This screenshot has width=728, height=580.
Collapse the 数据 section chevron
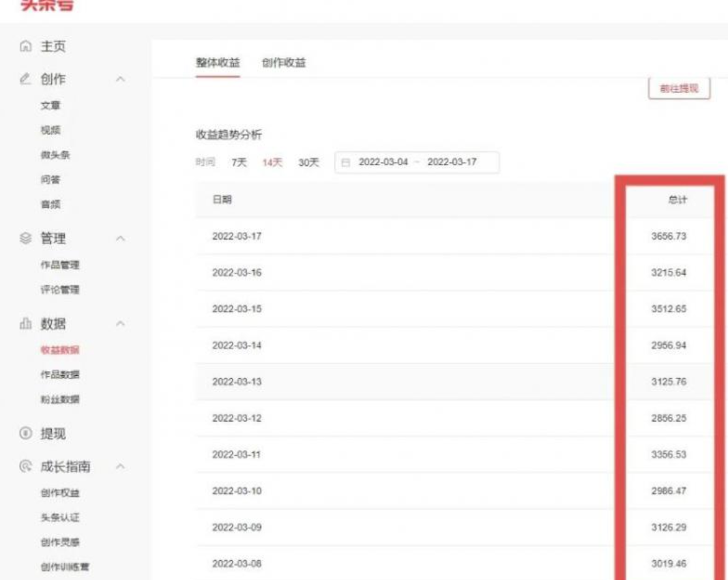(x=120, y=323)
